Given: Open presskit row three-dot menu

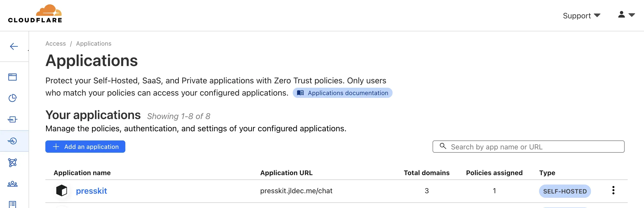Looking at the screenshot, I should point(613,190).
